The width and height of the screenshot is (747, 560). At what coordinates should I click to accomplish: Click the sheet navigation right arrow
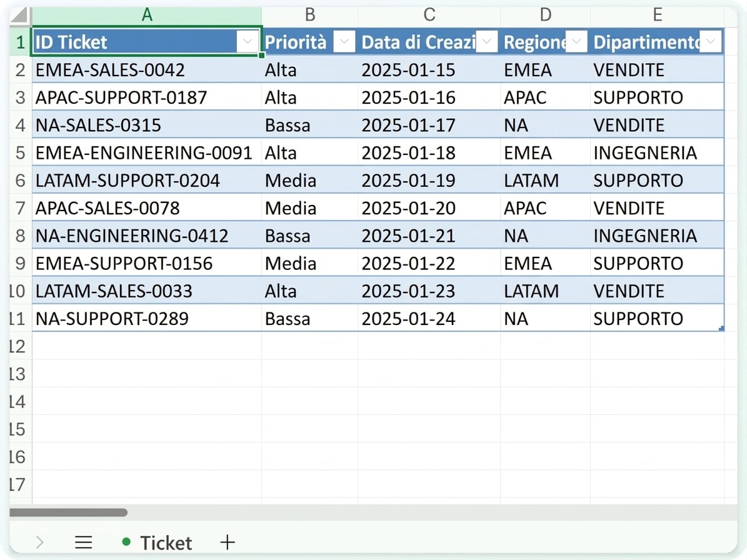coord(39,542)
